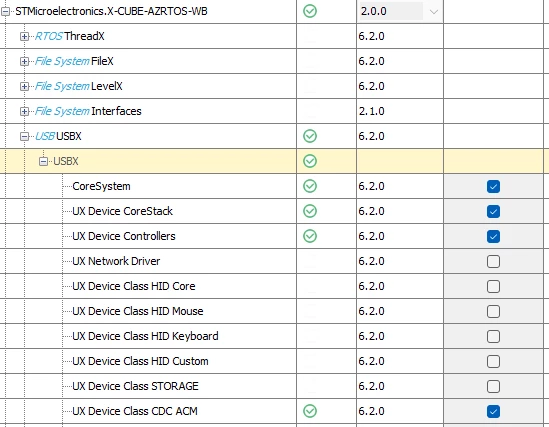
Task: Click green check icon for UX Device Controllers
Action: tap(310, 236)
